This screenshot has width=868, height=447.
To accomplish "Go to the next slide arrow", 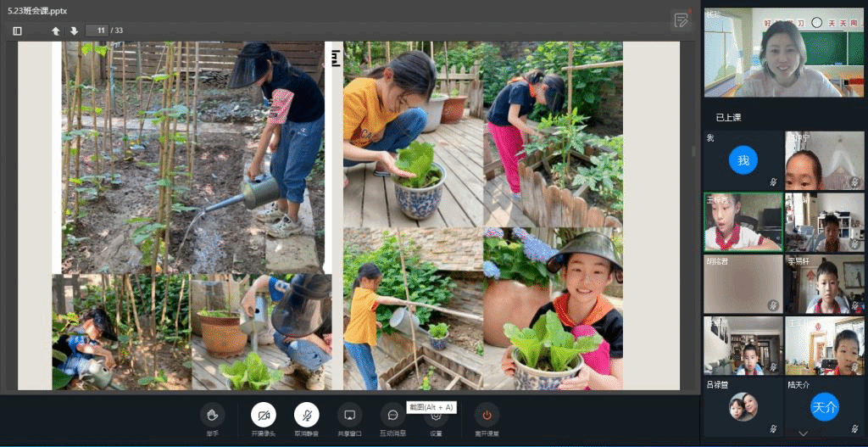I will pos(74,31).
